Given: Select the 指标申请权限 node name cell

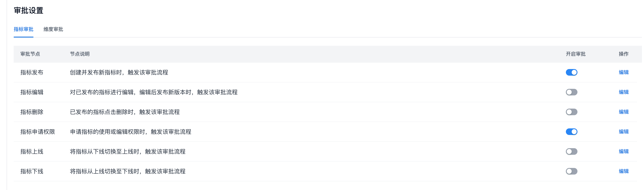Looking at the screenshot, I should coord(37,132).
